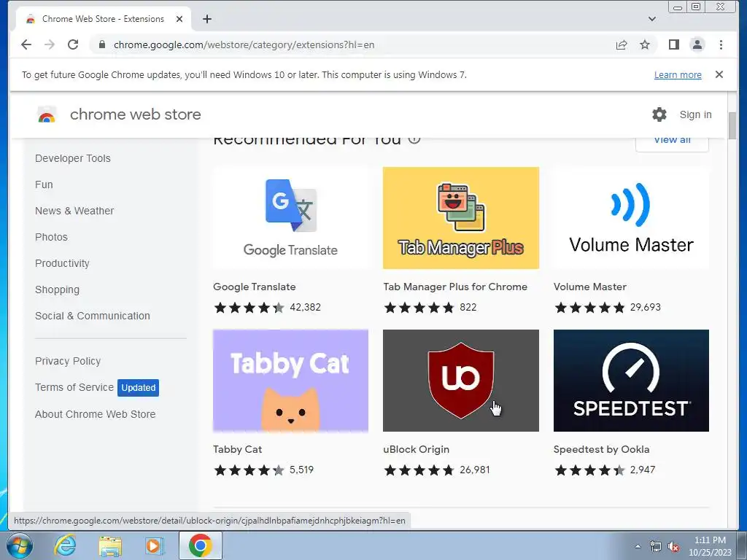
Task: Open the Terms of Service link
Action: point(74,387)
